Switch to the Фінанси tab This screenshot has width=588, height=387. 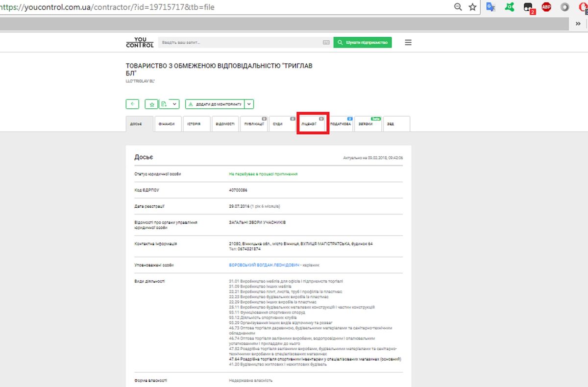coord(168,124)
